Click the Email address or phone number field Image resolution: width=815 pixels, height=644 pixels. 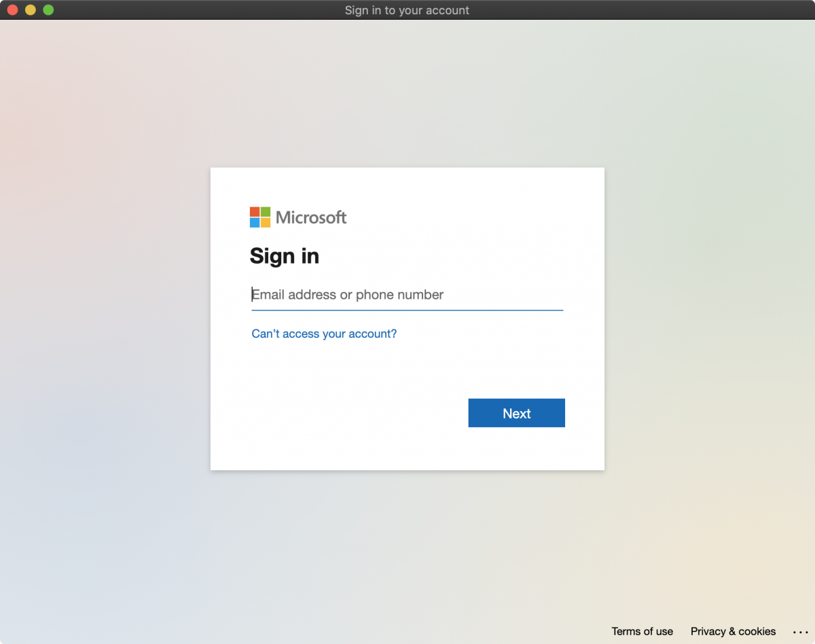(407, 295)
